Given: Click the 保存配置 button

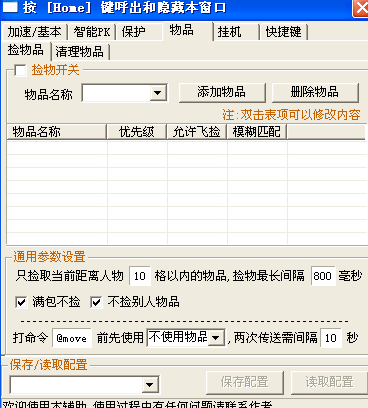Looking at the screenshot, I should pyautogui.click(x=245, y=382).
